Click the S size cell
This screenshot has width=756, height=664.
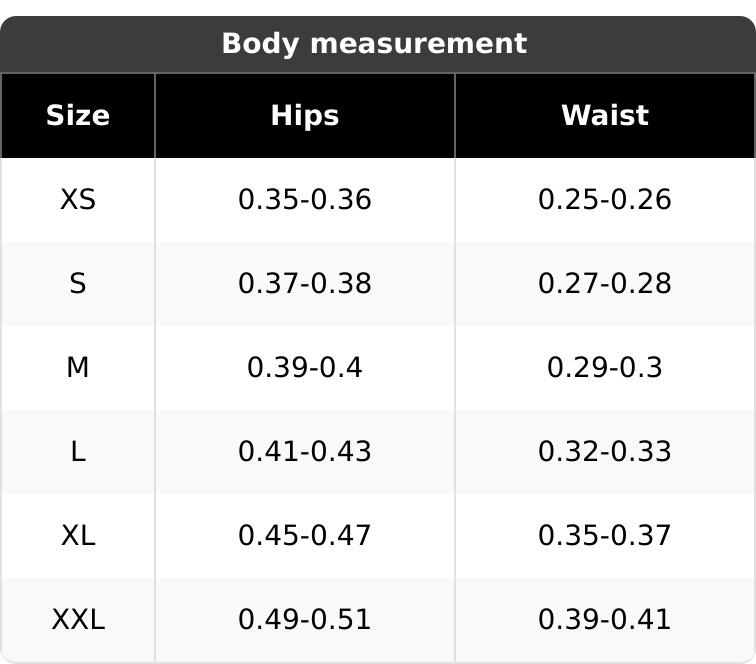(78, 284)
